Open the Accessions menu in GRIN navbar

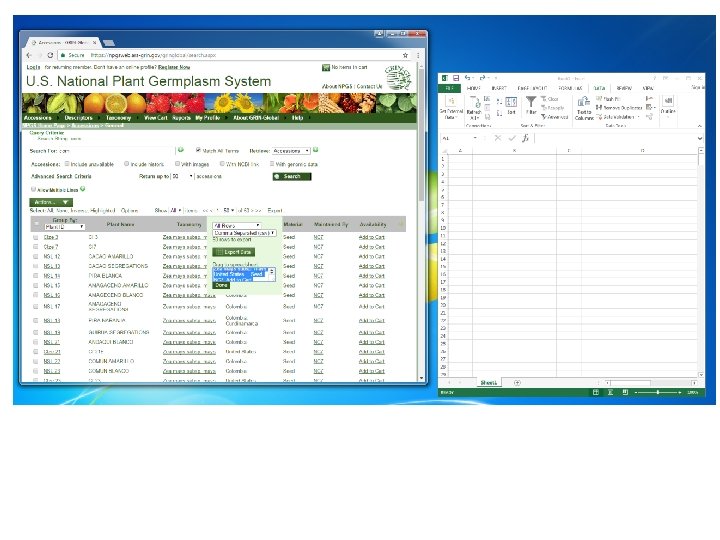[x=38, y=118]
